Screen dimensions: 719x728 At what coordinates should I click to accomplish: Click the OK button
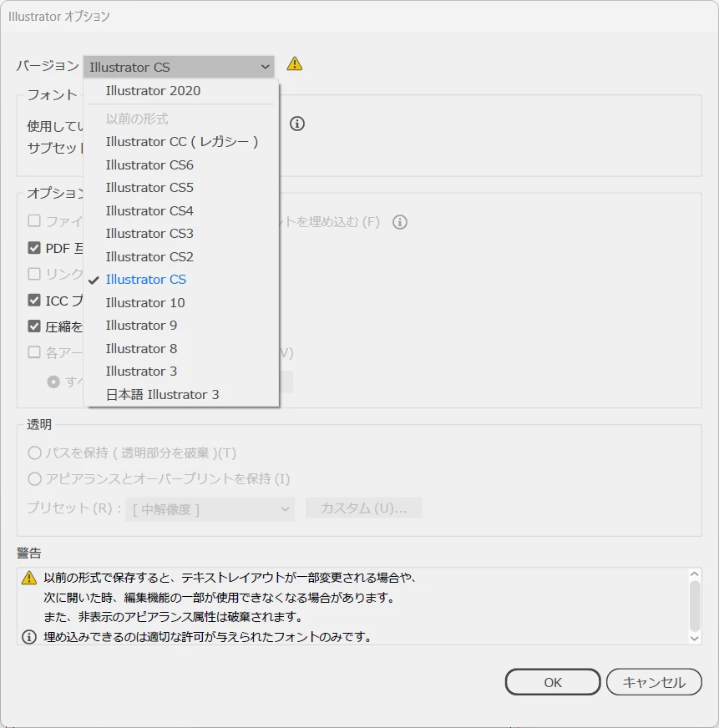click(553, 682)
